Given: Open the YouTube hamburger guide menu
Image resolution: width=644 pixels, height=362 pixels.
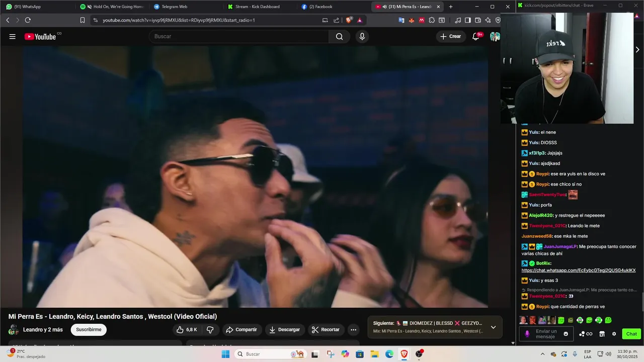Looking at the screenshot, I should tap(13, 36).
